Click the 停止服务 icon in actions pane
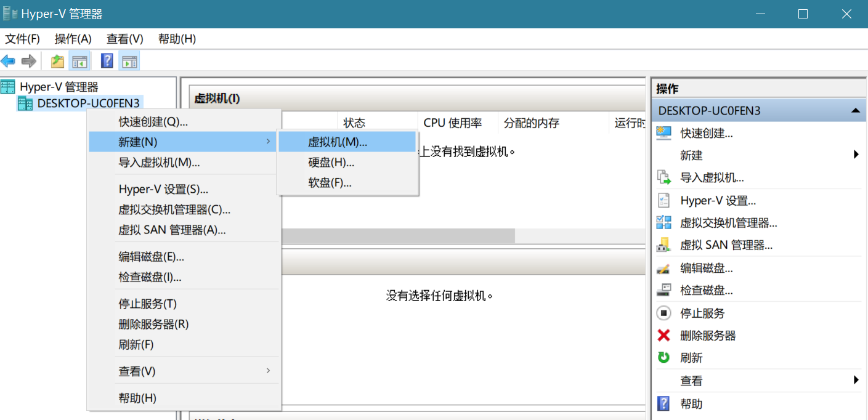This screenshot has width=868, height=420. click(x=663, y=313)
